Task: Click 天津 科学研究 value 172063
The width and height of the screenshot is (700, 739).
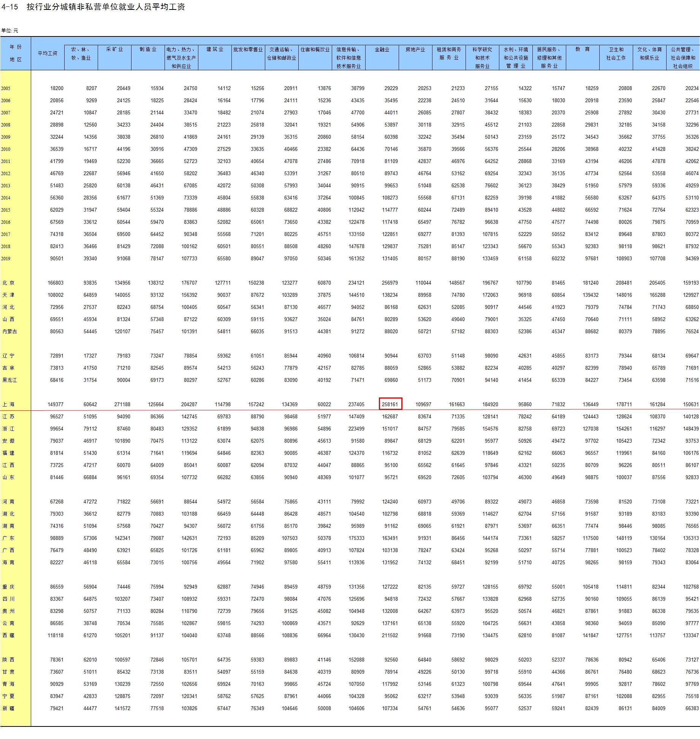Action: pyautogui.click(x=490, y=295)
